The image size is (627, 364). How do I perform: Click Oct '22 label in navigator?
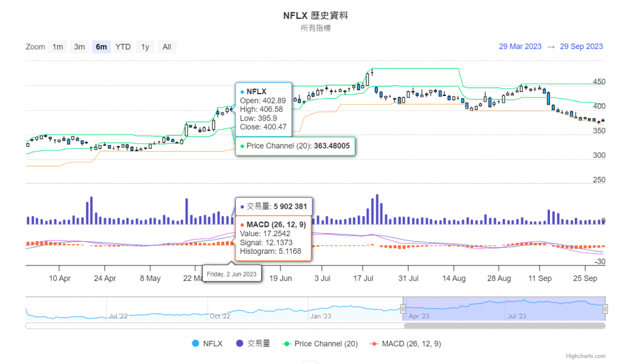(220, 316)
